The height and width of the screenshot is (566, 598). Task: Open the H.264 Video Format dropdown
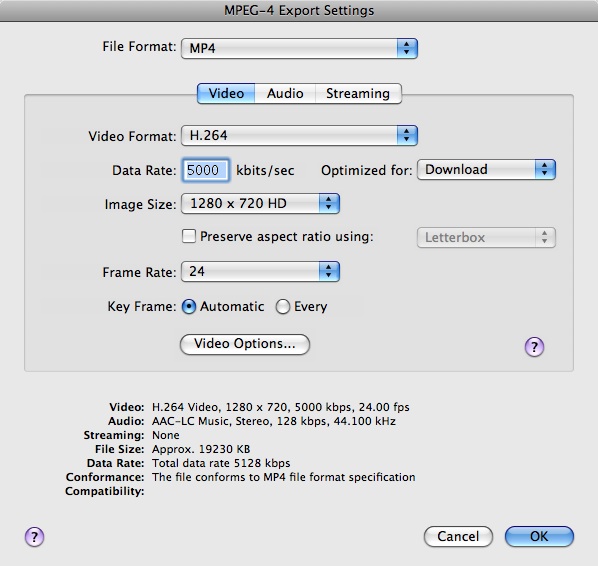(299, 135)
